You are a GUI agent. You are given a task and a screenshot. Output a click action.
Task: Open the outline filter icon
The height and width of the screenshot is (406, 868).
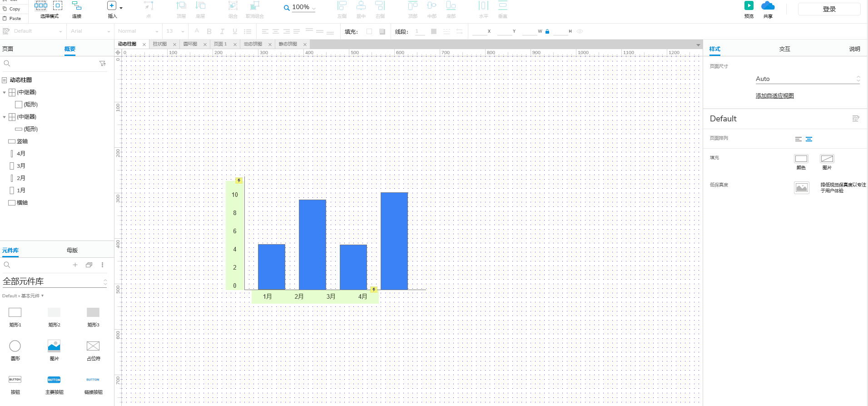(x=103, y=64)
